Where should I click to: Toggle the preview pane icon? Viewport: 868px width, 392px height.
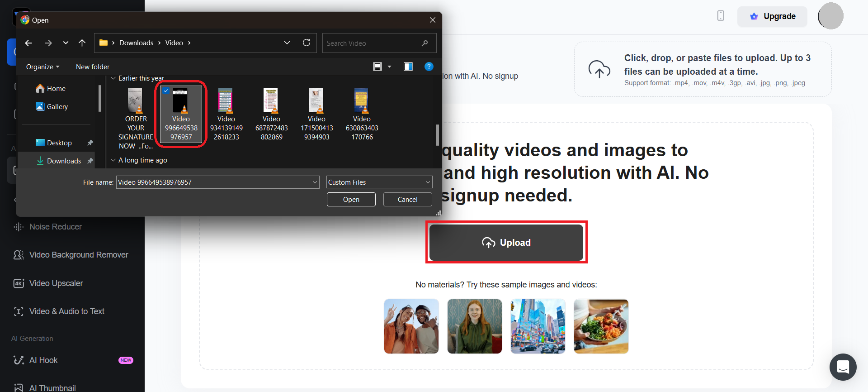(408, 67)
